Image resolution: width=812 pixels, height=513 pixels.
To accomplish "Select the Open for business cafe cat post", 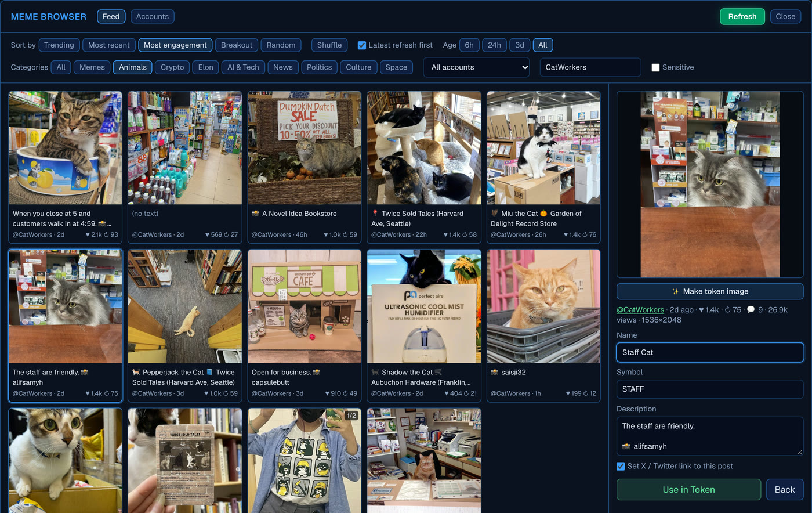I will 304,325.
